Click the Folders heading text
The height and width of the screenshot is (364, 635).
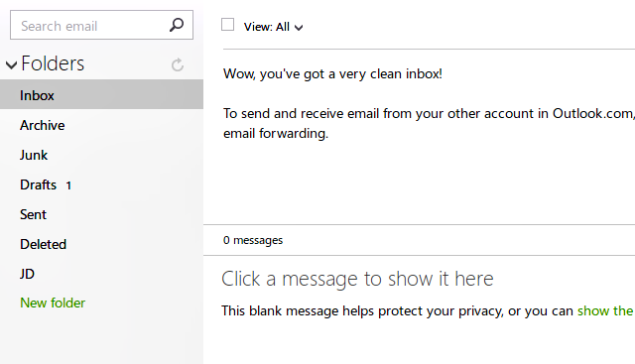tap(53, 63)
